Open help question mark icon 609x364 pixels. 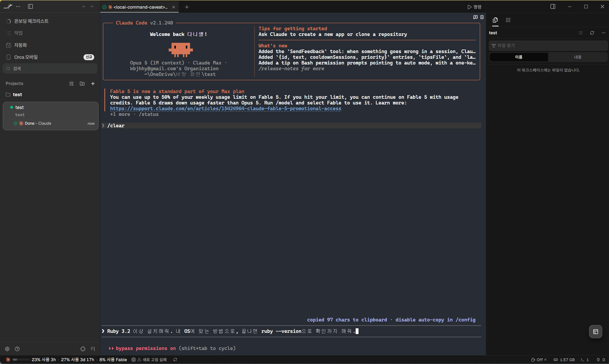(x=17, y=349)
